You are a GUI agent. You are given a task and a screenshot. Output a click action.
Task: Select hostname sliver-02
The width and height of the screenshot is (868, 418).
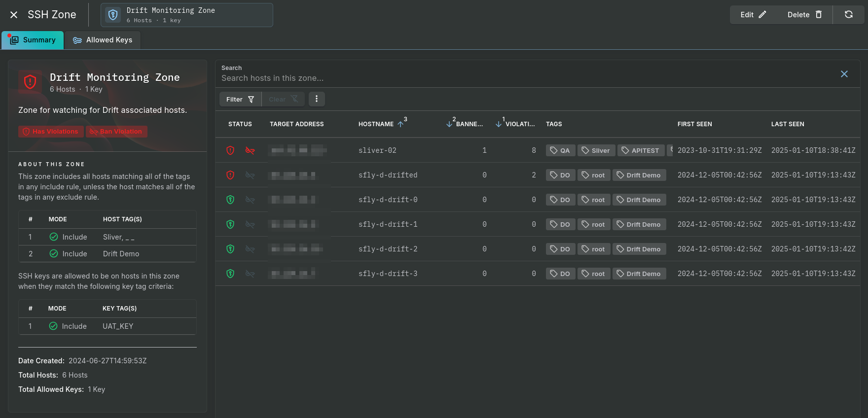point(377,150)
